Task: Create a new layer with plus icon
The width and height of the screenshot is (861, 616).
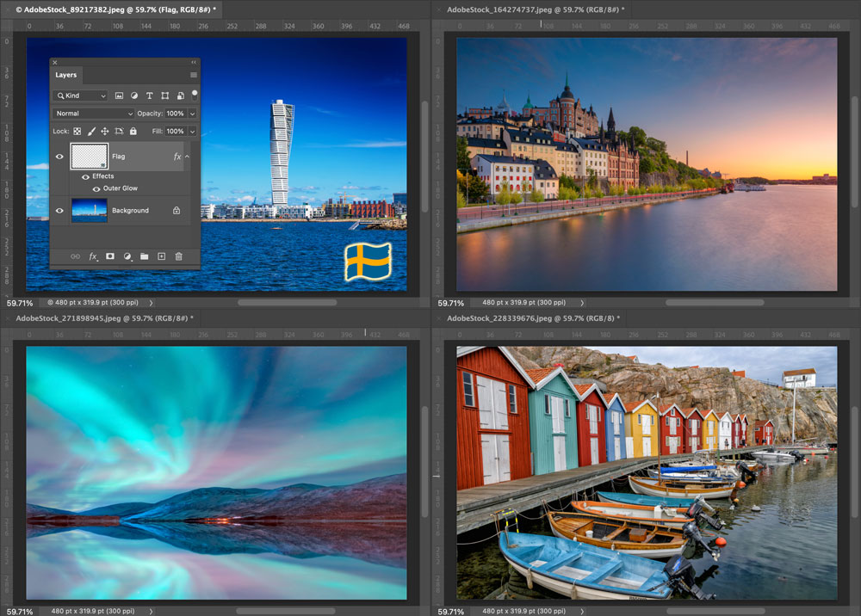Action: [161, 256]
